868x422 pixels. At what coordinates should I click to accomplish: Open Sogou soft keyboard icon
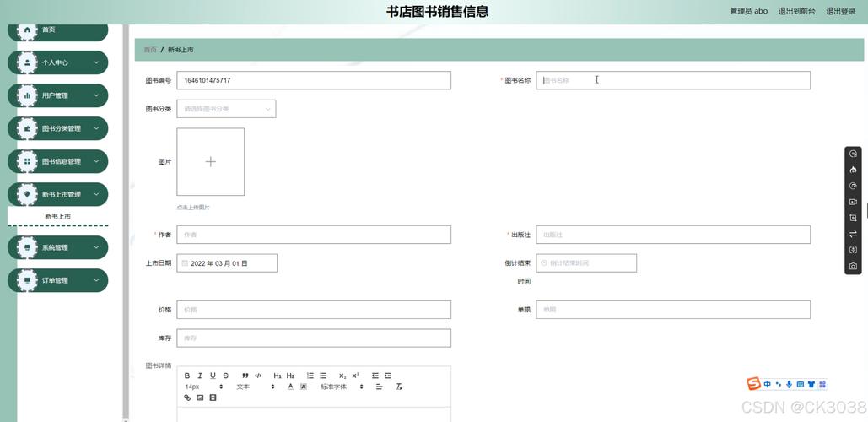coord(800,384)
